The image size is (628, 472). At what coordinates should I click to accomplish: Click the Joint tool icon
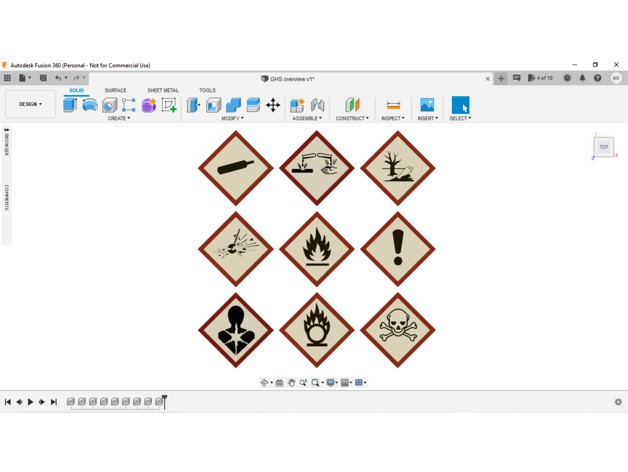[x=318, y=105]
